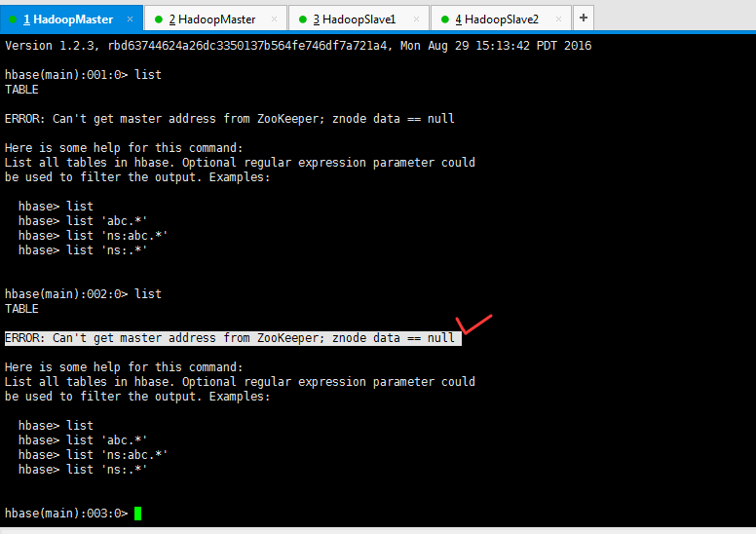Click green status dot on HadoopSlave1 tab
Screen dimensions: 756x534
[303, 19]
